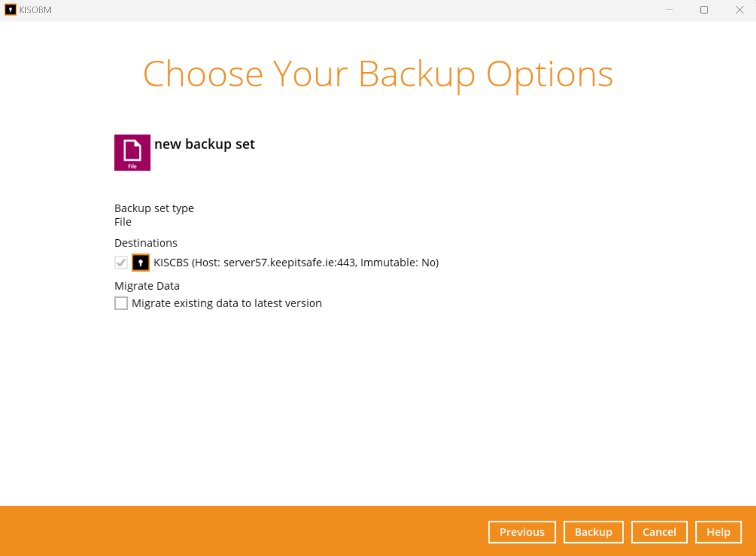The width and height of the screenshot is (756, 556).
Task: Click the new backup set name
Action: [x=204, y=144]
